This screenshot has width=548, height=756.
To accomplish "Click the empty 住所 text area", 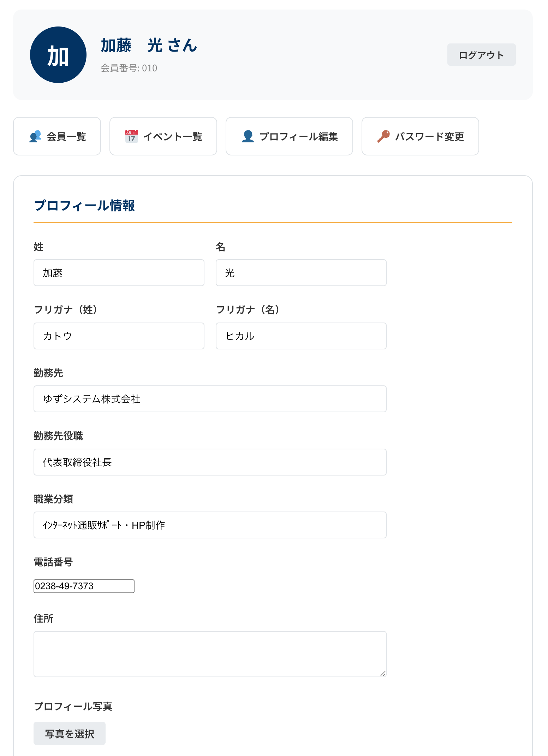I will click(x=210, y=654).
